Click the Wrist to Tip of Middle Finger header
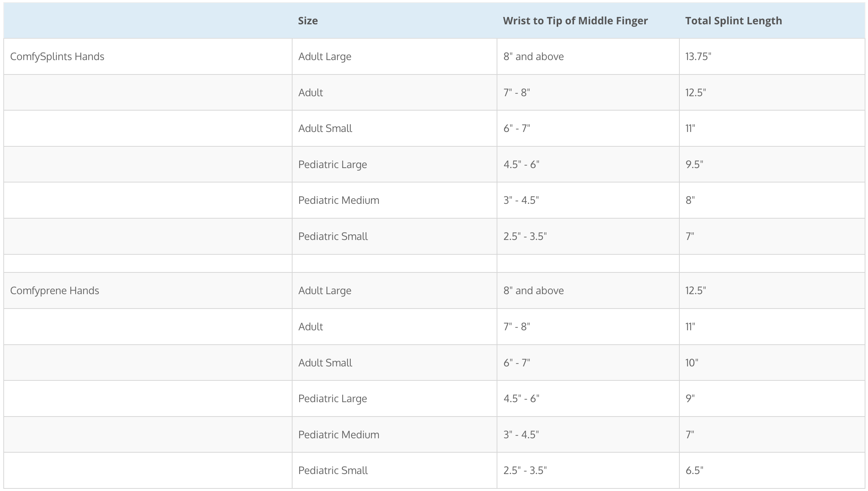Image resolution: width=868 pixels, height=491 pixels. click(588, 21)
